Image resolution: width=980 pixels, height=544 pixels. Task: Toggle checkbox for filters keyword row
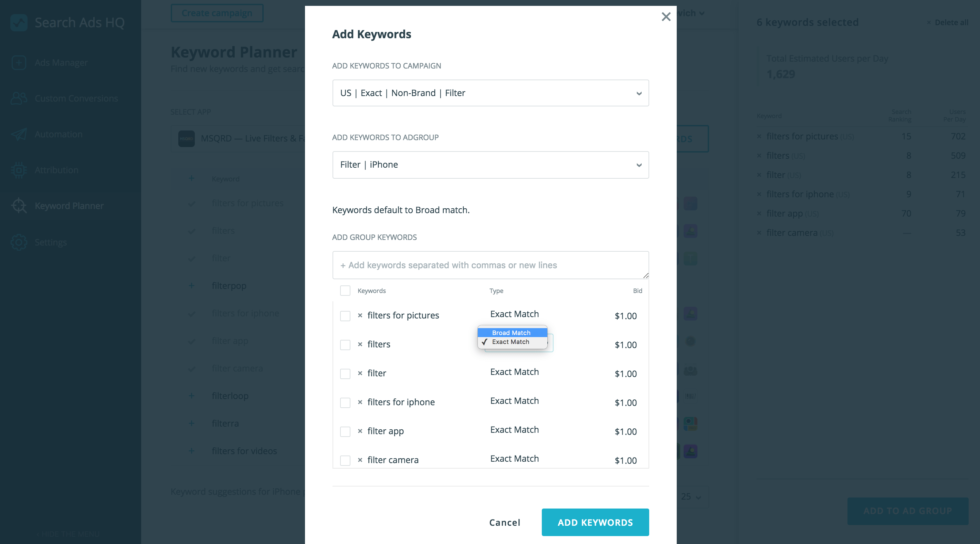[345, 344]
